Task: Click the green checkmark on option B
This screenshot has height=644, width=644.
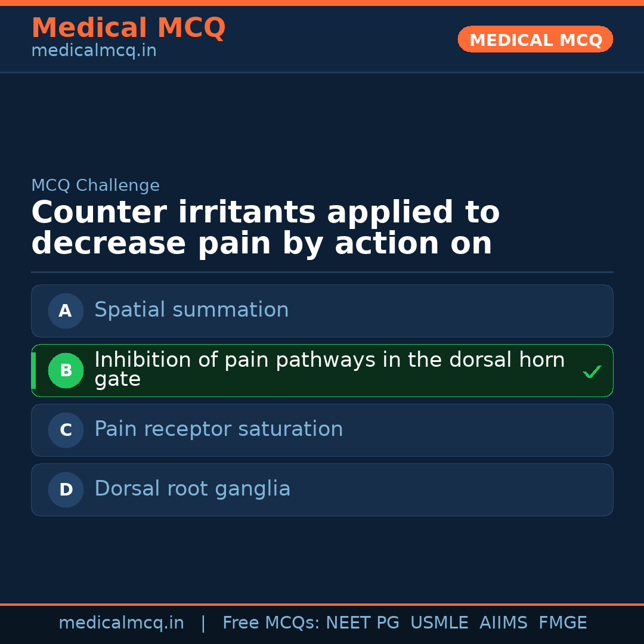Action: coord(592,372)
